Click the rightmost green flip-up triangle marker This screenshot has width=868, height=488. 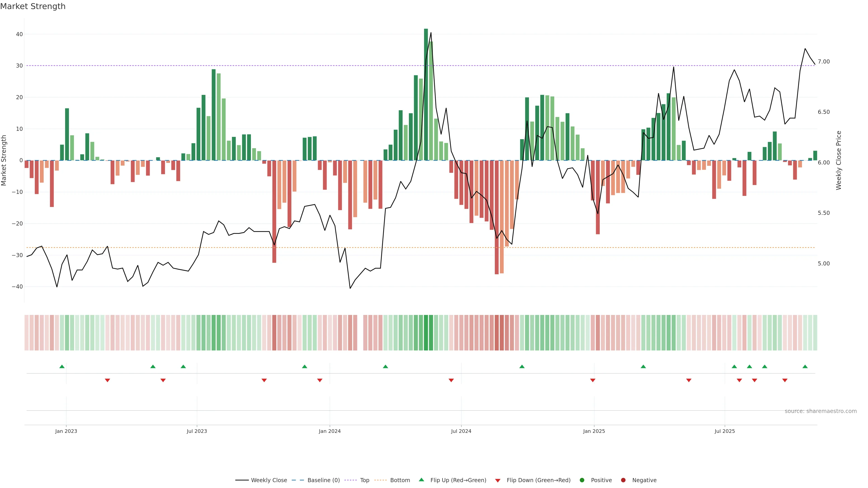click(805, 366)
